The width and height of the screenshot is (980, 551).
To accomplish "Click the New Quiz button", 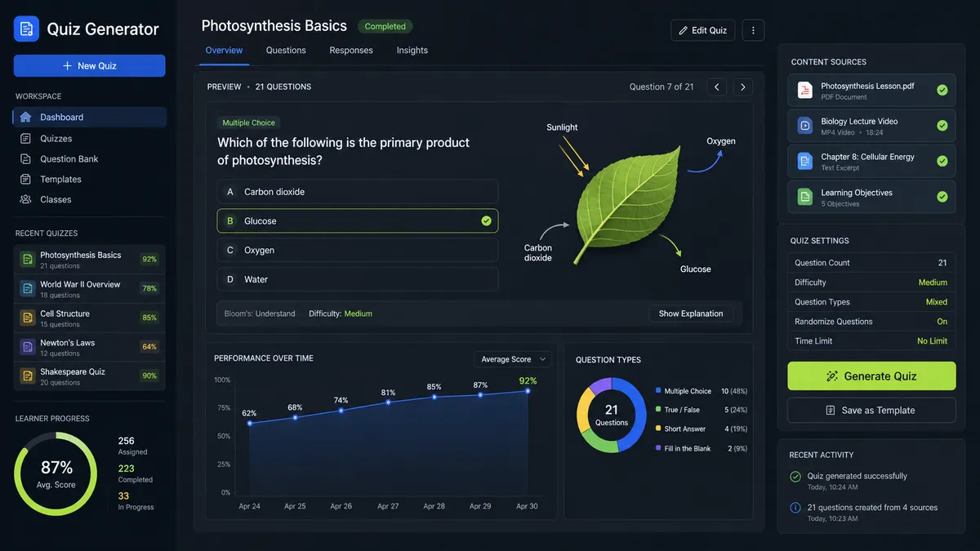I will point(90,66).
